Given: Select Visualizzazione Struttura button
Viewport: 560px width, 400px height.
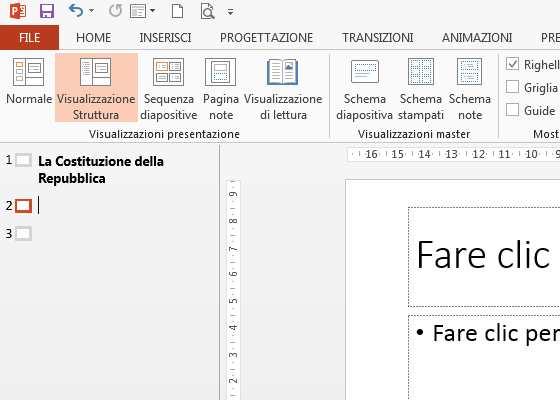Looking at the screenshot, I should (x=96, y=88).
